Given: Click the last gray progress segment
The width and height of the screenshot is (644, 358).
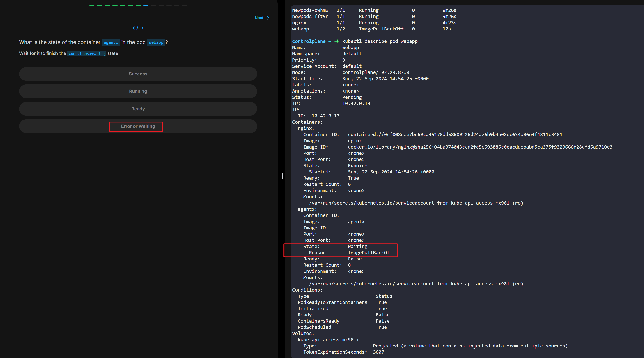Looking at the screenshot, I should (184, 6).
